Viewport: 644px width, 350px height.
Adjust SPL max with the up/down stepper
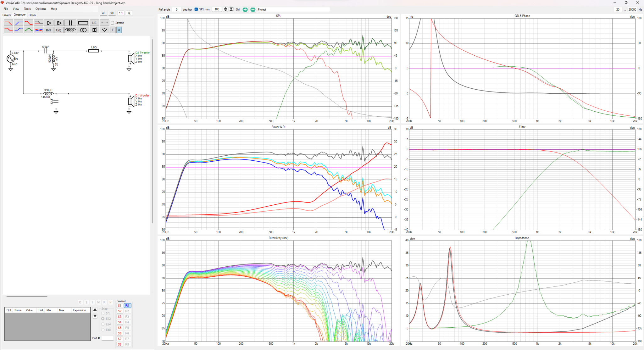(x=225, y=9)
